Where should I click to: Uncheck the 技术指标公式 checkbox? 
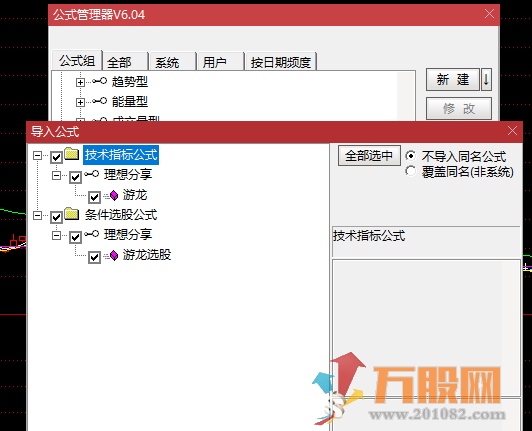(x=56, y=157)
